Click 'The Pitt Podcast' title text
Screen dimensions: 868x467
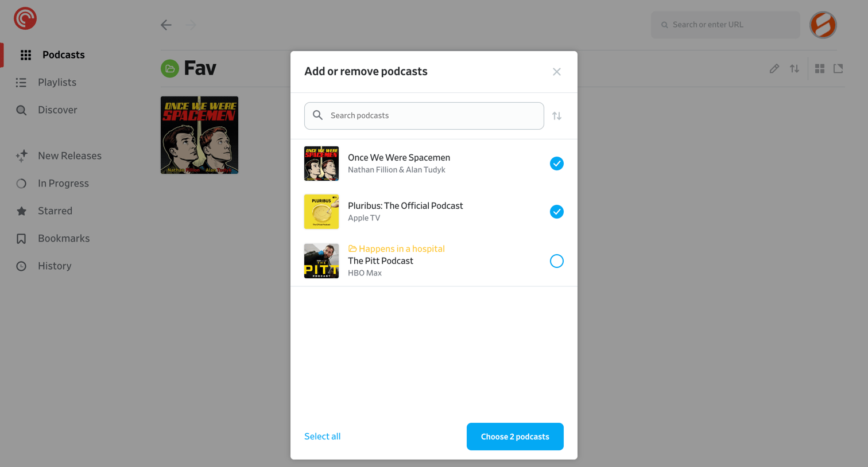click(381, 261)
